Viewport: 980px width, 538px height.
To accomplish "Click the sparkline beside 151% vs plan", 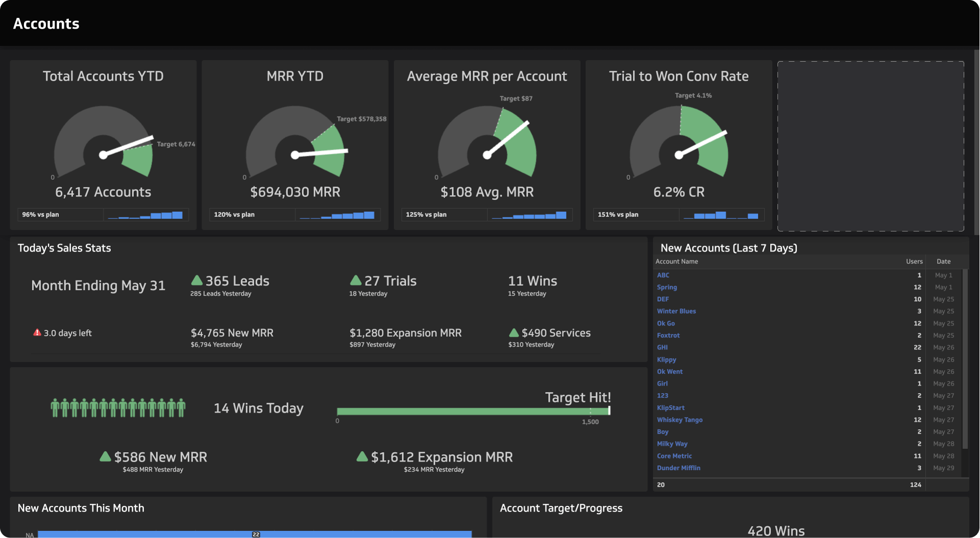I will 721,214.
